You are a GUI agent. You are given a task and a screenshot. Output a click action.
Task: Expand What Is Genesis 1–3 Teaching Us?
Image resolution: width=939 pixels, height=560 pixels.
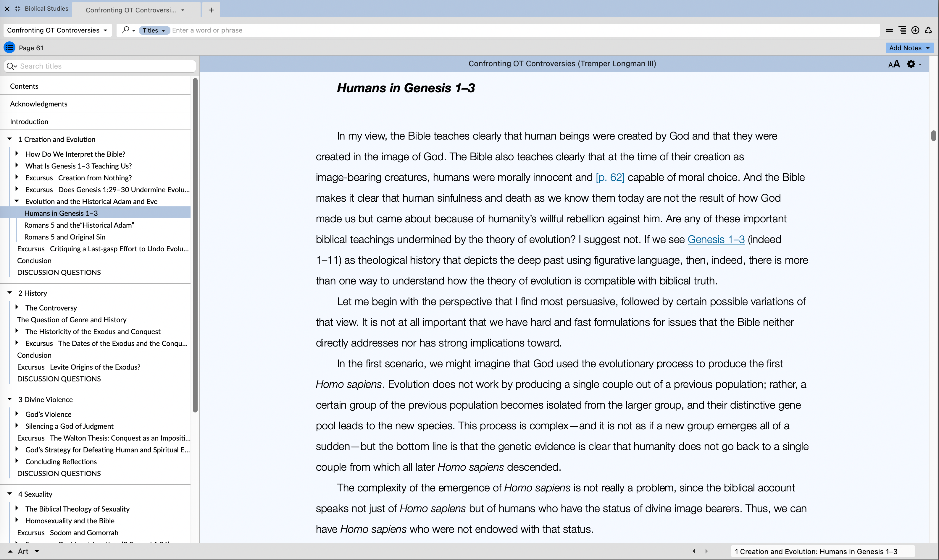click(17, 165)
